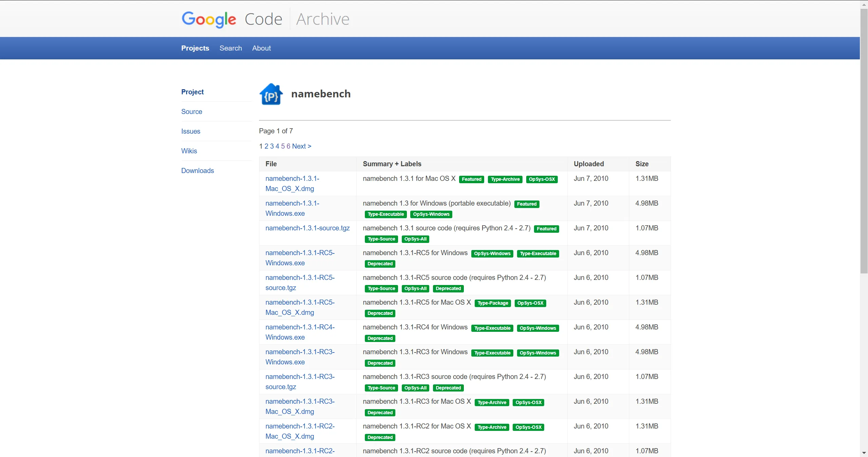Click the vertical scrollbar thumb
868x457 pixels.
[x=864, y=141]
